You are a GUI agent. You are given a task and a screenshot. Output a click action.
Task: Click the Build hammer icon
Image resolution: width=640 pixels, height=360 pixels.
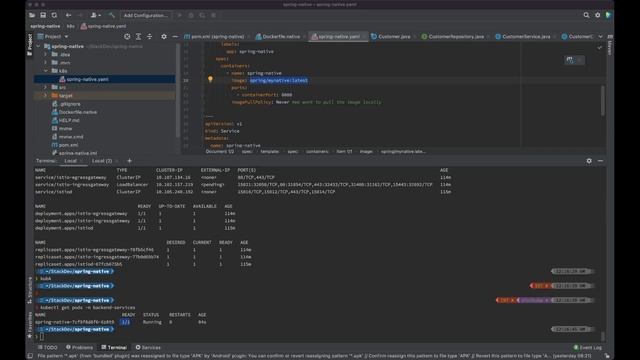pyautogui.click(x=111, y=15)
